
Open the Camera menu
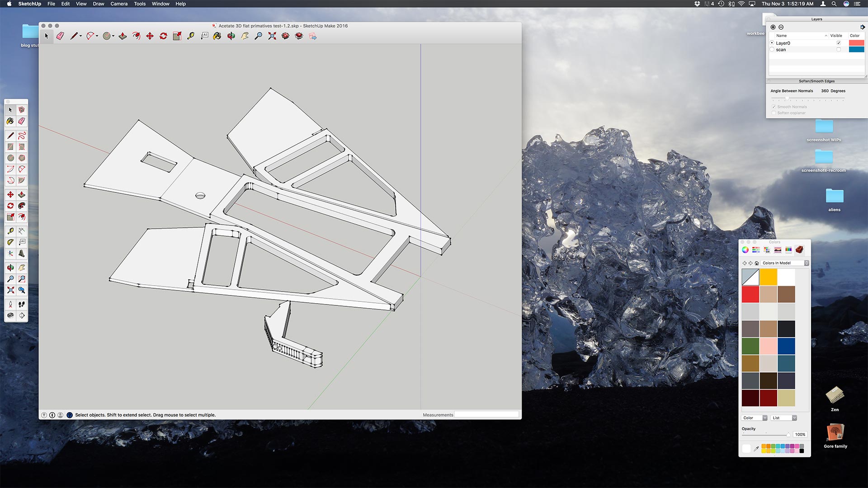point(119,4)
